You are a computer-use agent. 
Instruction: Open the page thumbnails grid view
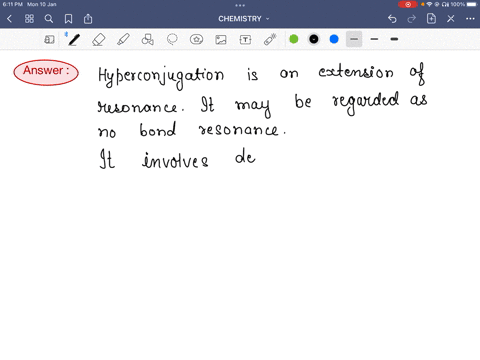29,19
